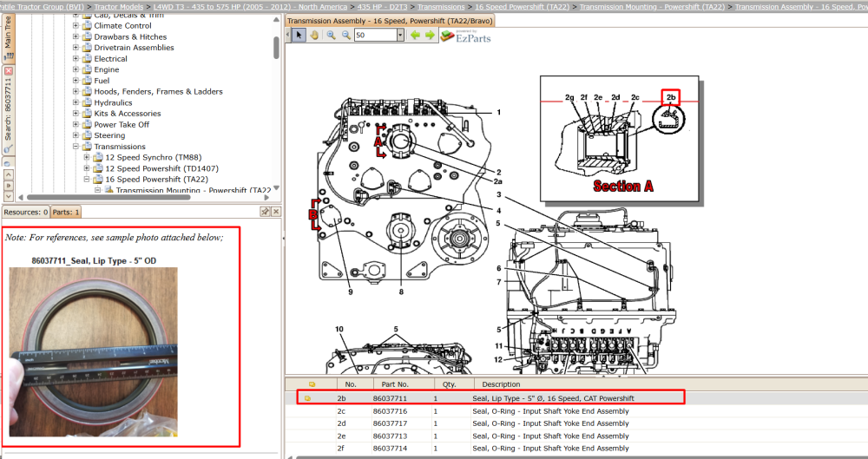Activate the hand pan tool
The image size is (868, 459).
pyautogui.click(x=314, y=36)
